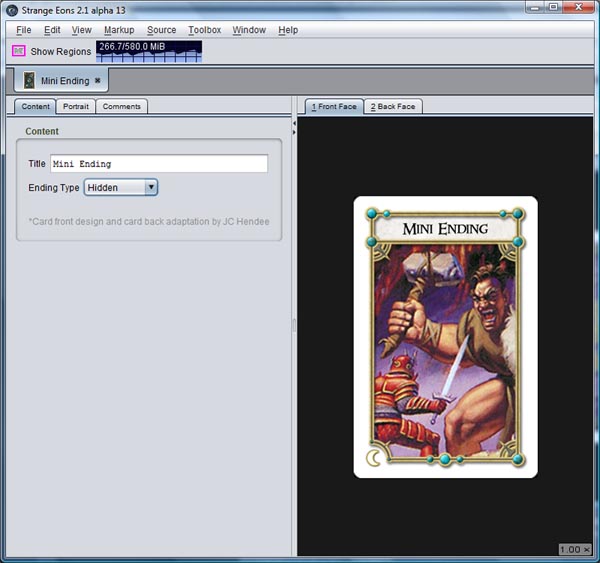Switch to the Comments tab
The width and height of the screenshot is (600, 563).
[122, 106]
